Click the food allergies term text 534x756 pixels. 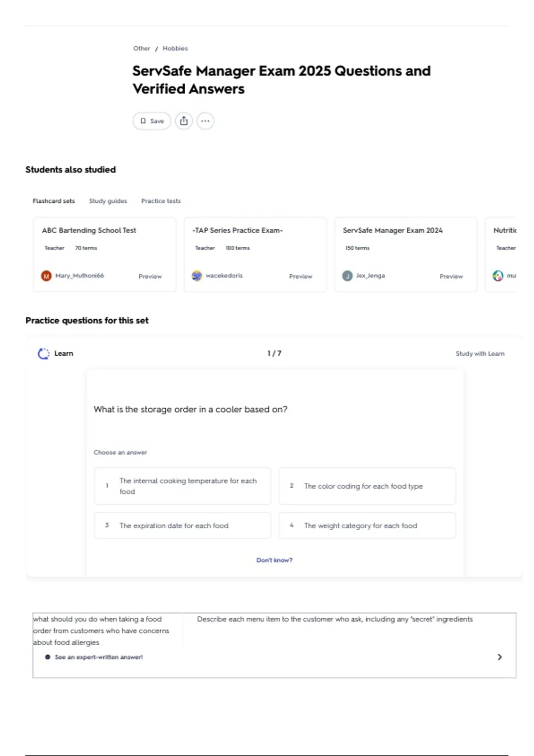tap(101, 631)
